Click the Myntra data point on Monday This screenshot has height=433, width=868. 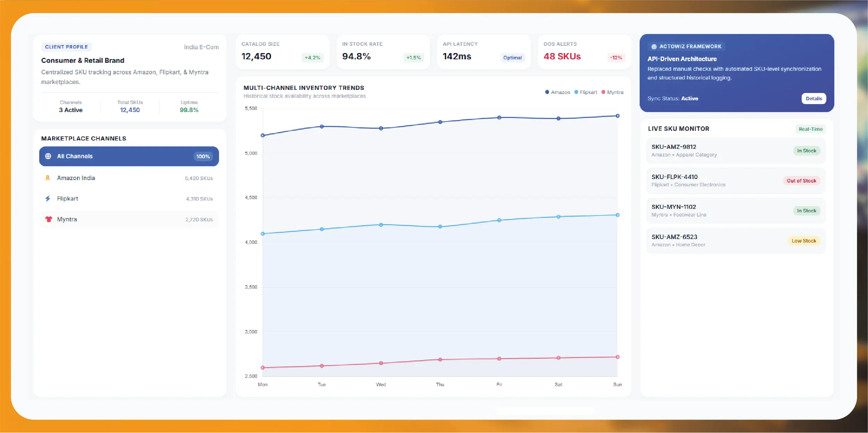263,367
